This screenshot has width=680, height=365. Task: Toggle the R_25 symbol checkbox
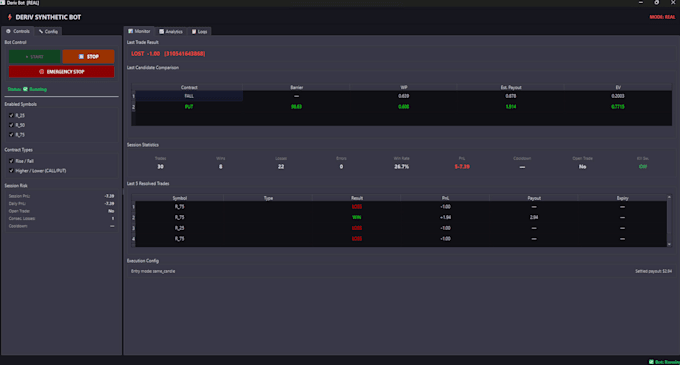click(11, 115)
